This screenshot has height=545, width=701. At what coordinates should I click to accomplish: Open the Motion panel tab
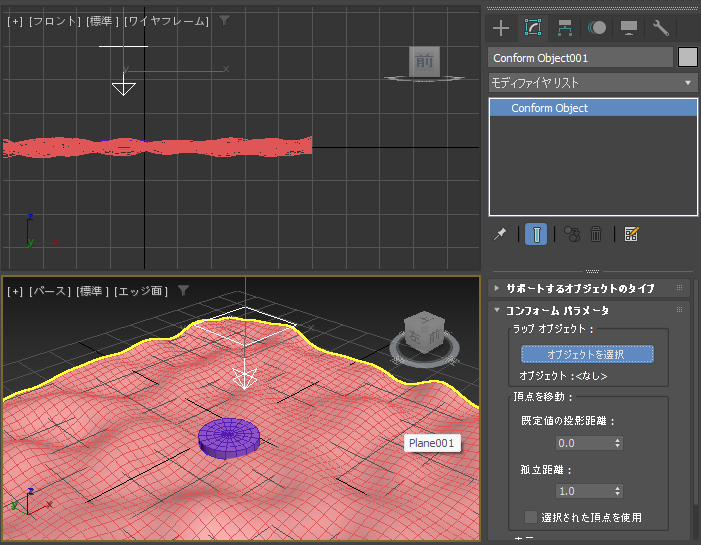[x=596, y=28]
